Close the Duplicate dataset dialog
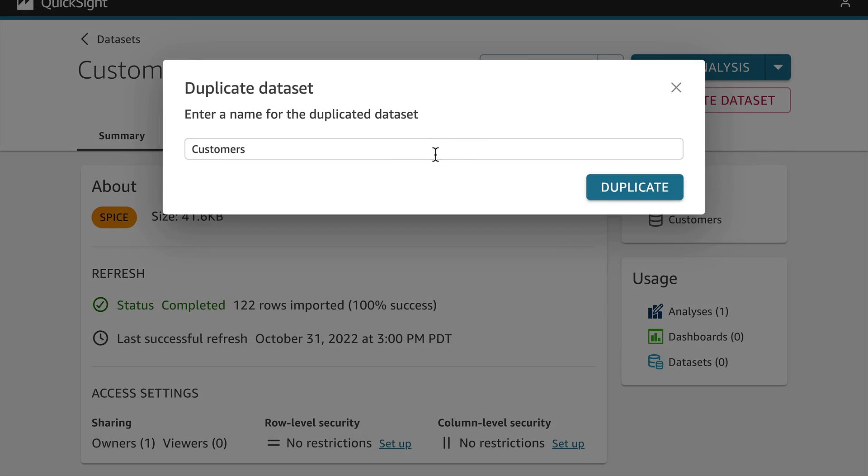The width and height of the screenshot is (868, 476). coord(676,87)
